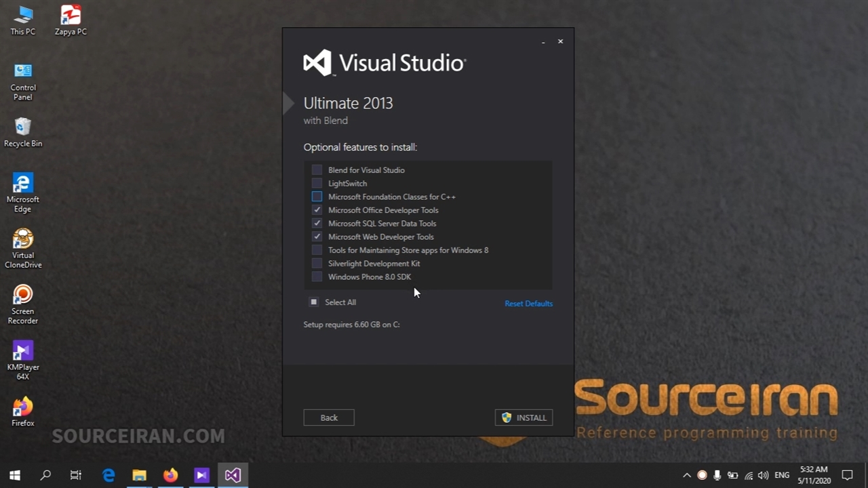Go back using the Back button
This screenshot has width=868, height=488.
pyautogui.click(x=329, y=418)
